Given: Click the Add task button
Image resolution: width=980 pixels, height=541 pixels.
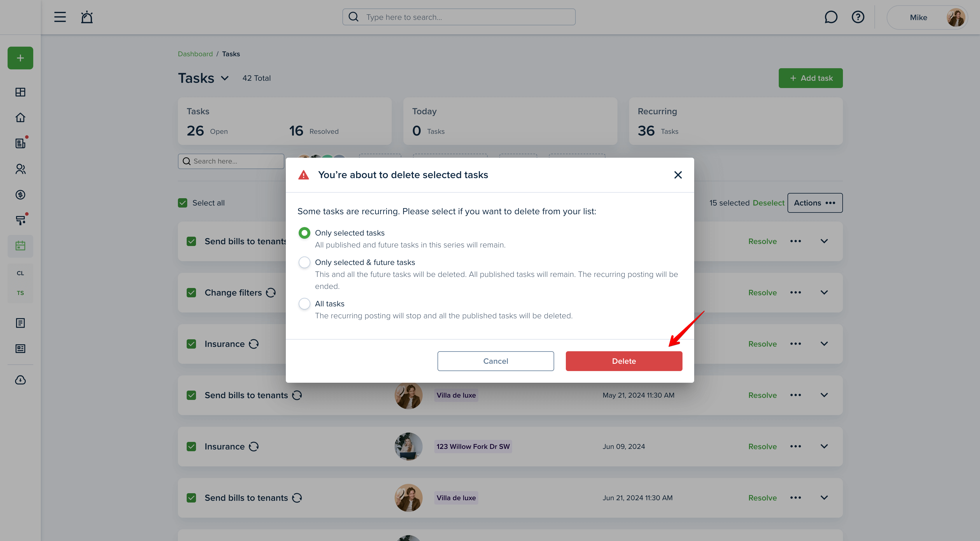Looking at the screenshot, I should [x=810, y=78].
